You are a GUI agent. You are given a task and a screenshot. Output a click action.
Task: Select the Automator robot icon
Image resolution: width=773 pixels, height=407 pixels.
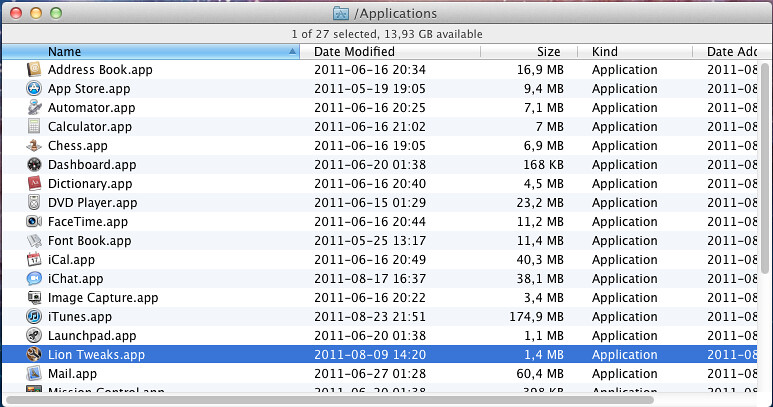pyautogui.click(x=34, y=107)
